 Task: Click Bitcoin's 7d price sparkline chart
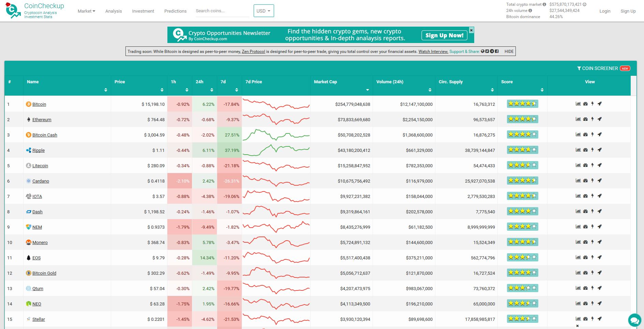pyautogui.click(x=276, y=104)
